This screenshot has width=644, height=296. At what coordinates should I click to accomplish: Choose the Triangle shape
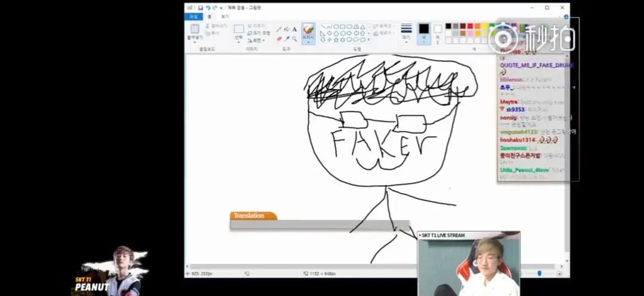coord(363,27)
